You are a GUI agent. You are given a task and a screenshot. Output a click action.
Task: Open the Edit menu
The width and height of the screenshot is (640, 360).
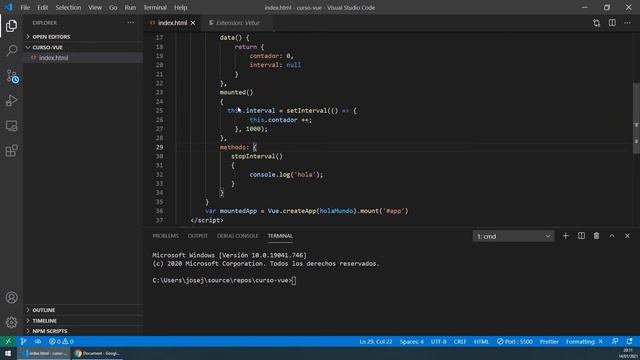coord(42,7)
